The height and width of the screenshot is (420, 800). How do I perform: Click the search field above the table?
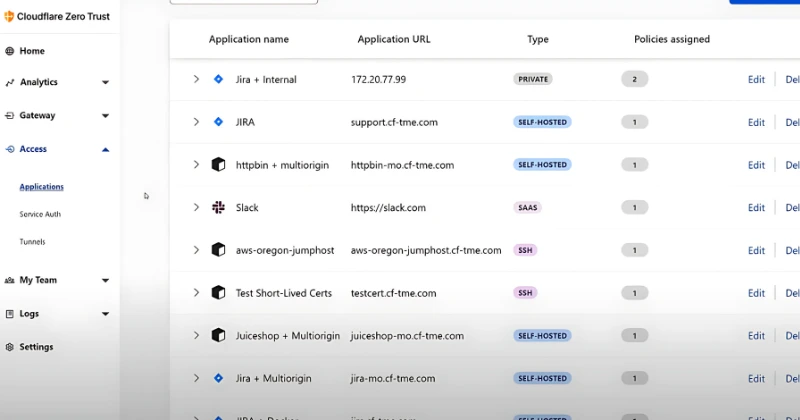[x=244, y=2]
